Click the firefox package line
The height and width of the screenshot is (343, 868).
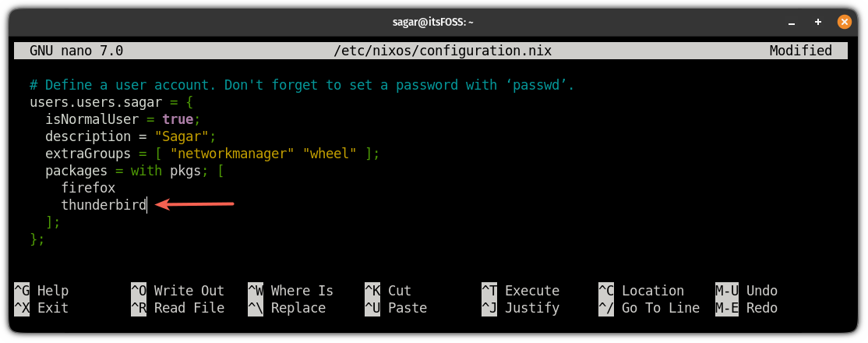tap(88, 188)
